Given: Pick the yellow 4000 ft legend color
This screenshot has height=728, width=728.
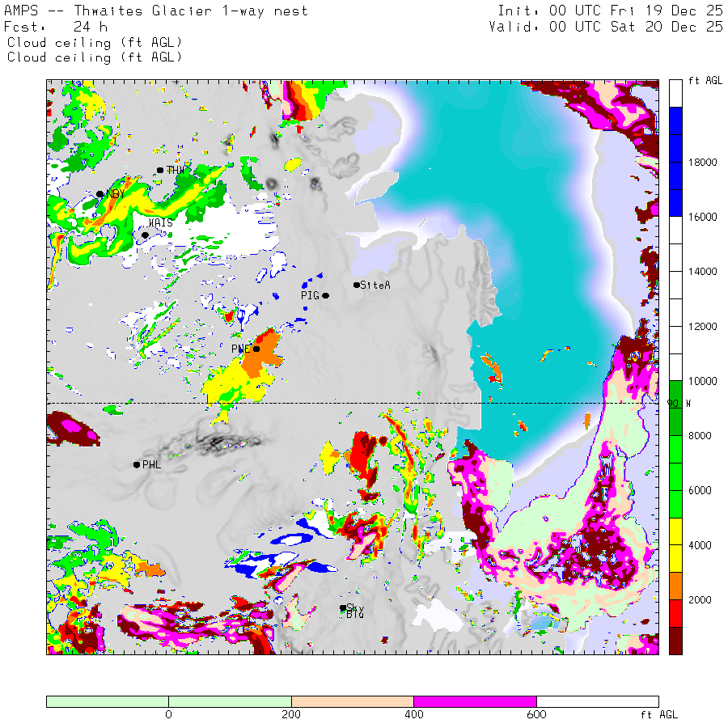Looking at the screenshot, I should tap(675, 544).
